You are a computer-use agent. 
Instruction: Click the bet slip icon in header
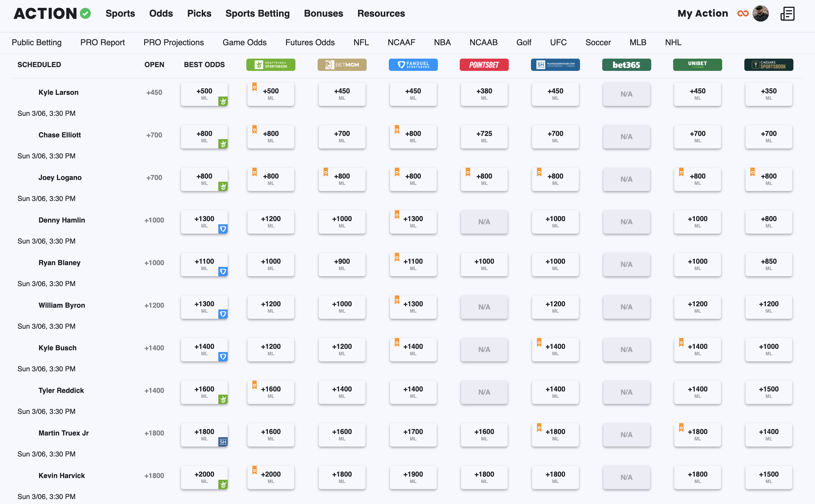tap(787, 14)
